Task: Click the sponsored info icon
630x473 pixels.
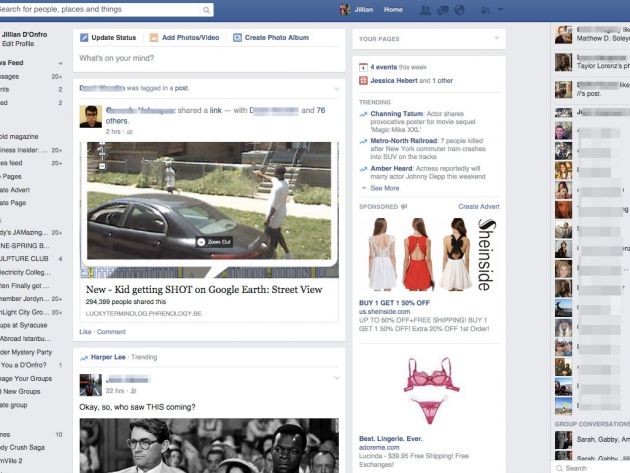Action: coord(404,207)
